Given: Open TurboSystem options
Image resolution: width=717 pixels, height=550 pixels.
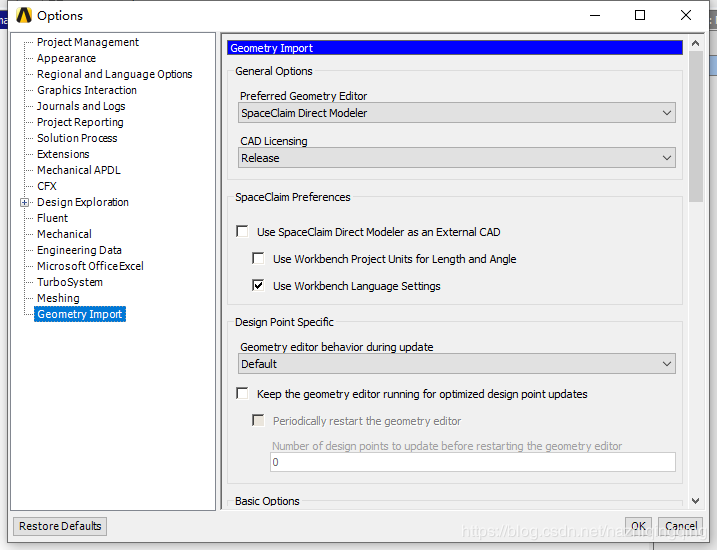Looking at the screenshot, I should coord(70,282).
